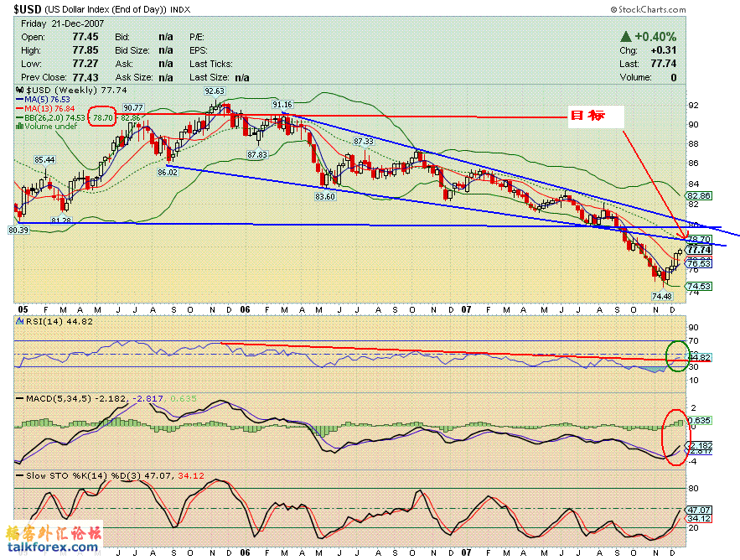Click the 92.63 peak price label
740x560 pixels.
215,91
